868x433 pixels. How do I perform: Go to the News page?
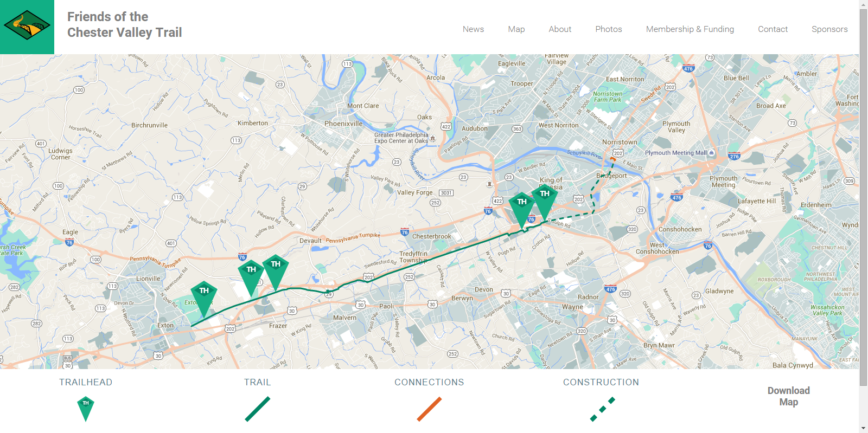(473, 29)
